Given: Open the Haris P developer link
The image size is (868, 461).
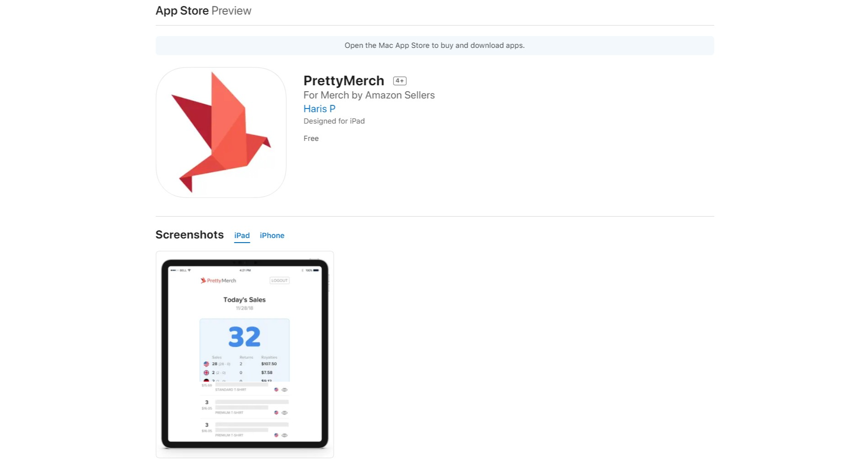Looking at the screenshot, I should click(320, 109).
